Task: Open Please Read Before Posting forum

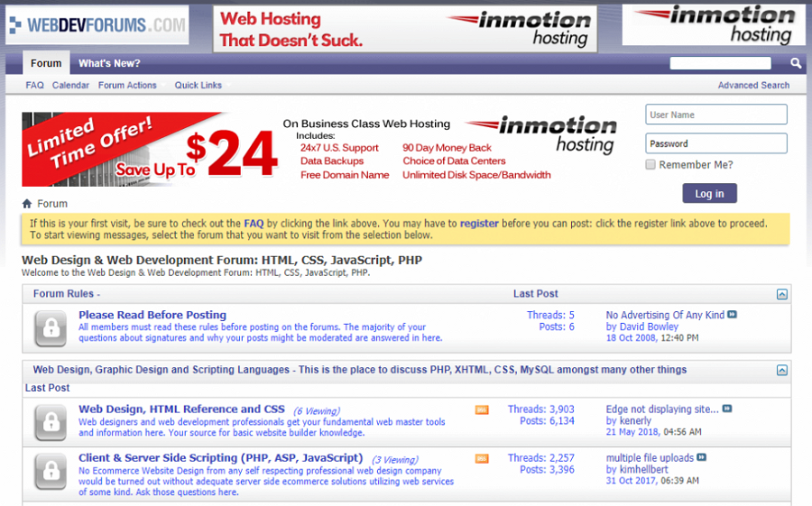Action: 152,315
